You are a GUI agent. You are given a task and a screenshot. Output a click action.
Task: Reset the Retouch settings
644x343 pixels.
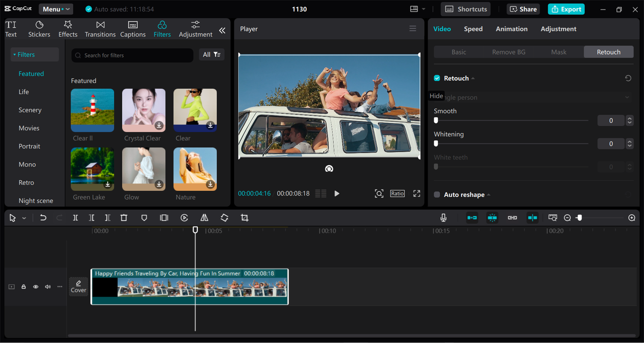coord(628,78)
